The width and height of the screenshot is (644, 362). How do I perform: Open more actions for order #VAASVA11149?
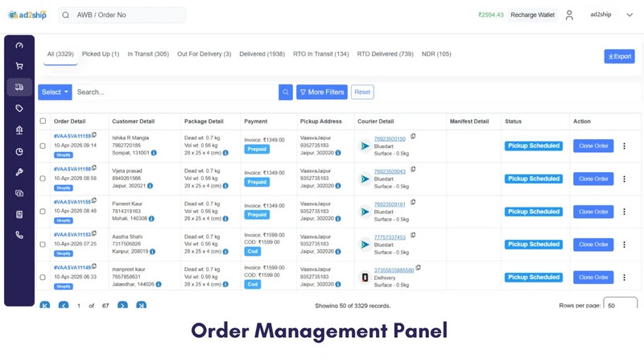[625, 278]
